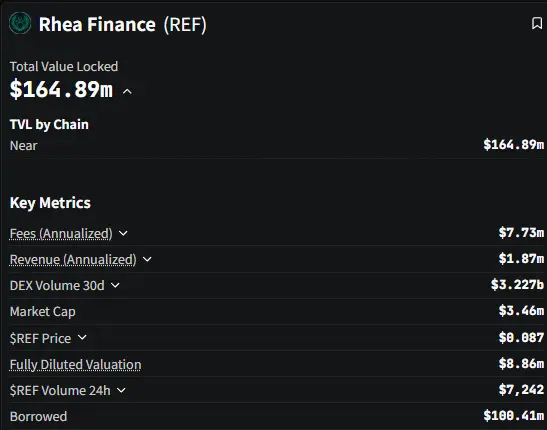Image resolution: width=547 pixels, height=430 pixels.
Task: Expand the $REF Price chevron
Action: [82, 337]
